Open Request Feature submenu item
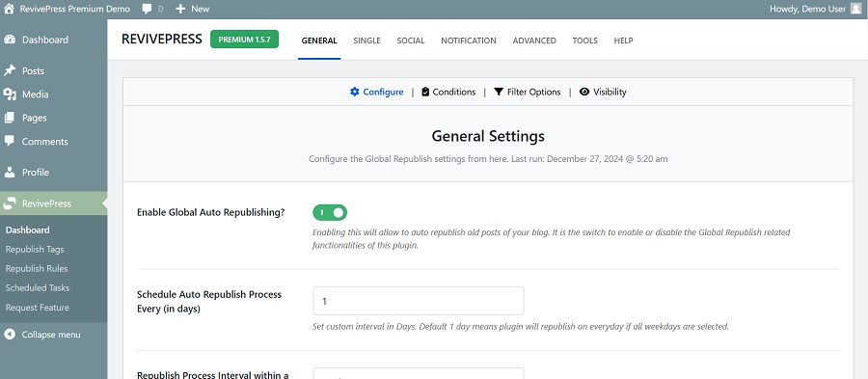Screen dimensions: 868x379 [37, 308]
